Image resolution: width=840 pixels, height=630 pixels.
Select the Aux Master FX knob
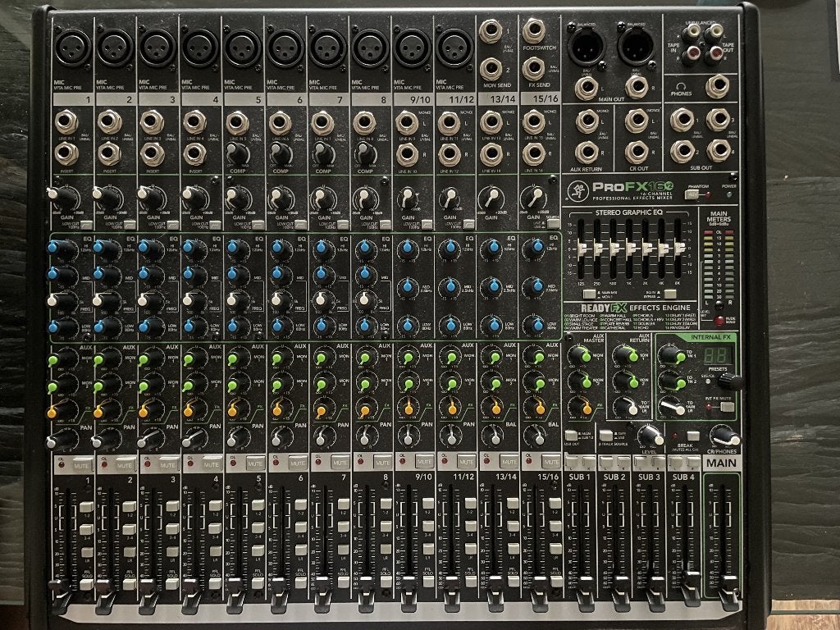coord(580,407)
